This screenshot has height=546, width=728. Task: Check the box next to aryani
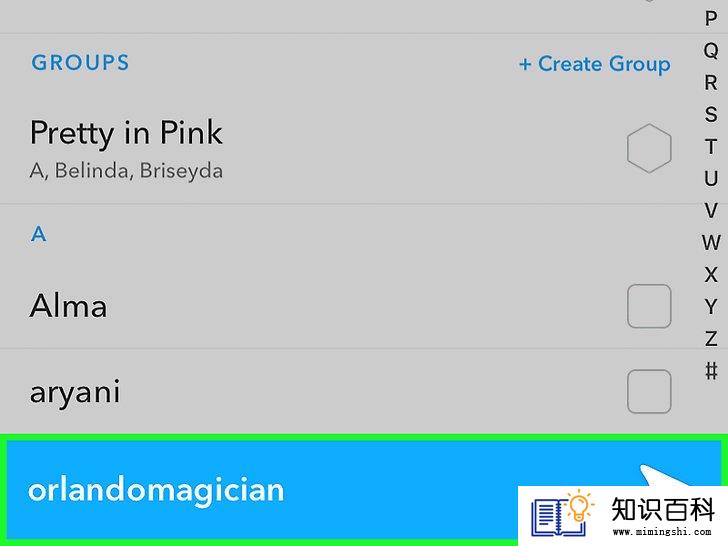(x=649, y=391)
